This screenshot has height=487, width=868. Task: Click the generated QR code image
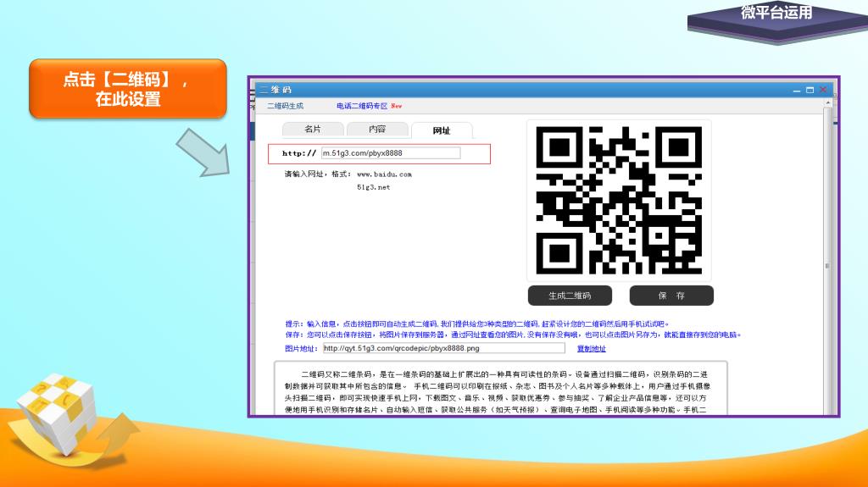pyautogui.click(x=619, y=201)
